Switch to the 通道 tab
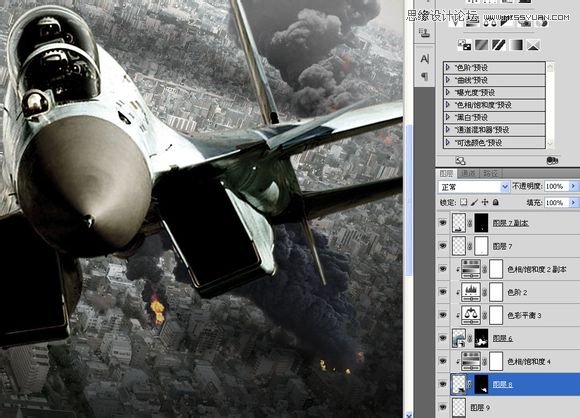 [468, 173]
